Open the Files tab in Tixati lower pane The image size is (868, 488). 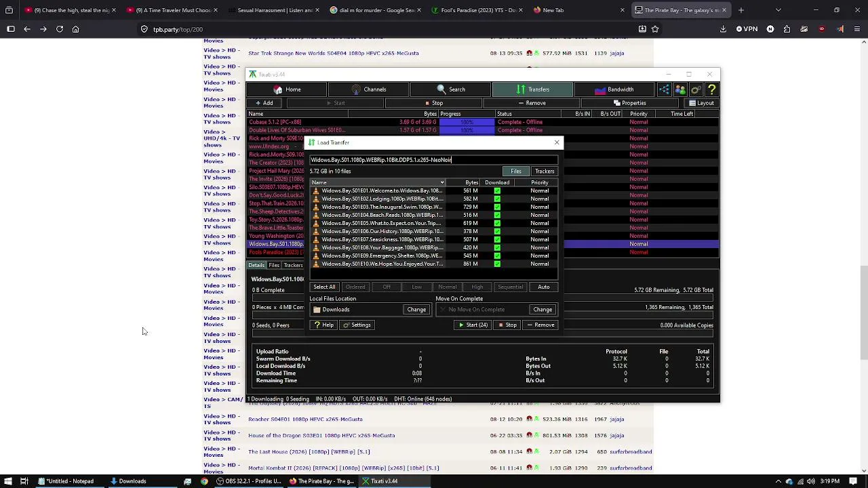274,265
